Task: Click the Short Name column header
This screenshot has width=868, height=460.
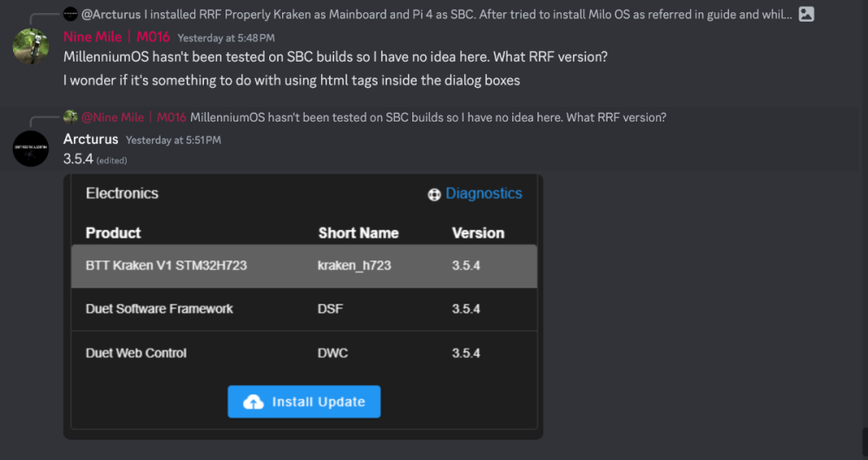Action: point(358,233)
